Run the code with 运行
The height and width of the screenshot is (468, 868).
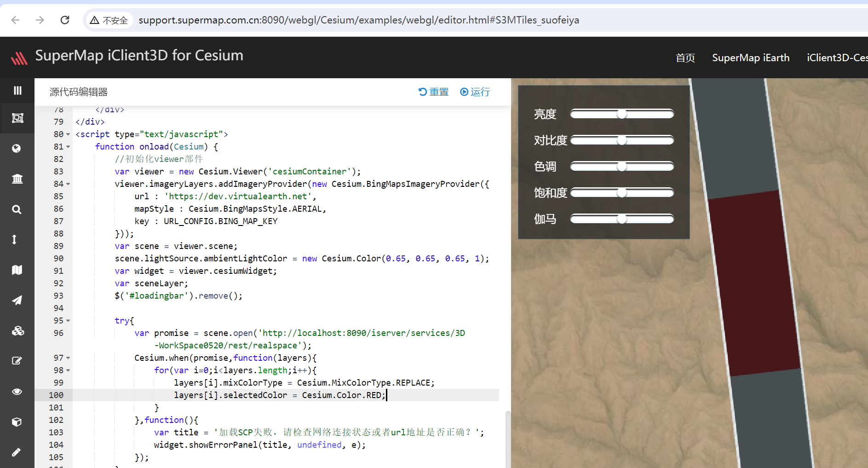pyautogui.click(x=475, y=92)
